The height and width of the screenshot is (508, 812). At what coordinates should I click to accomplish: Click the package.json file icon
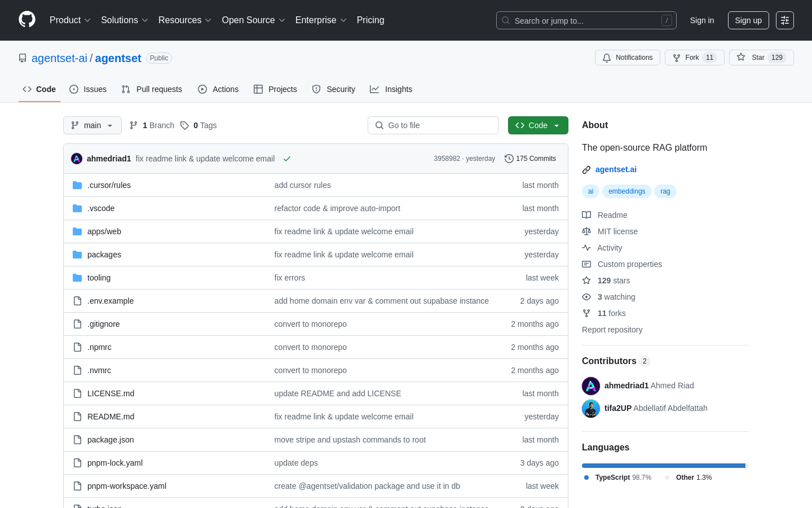(x=77, y=440)
